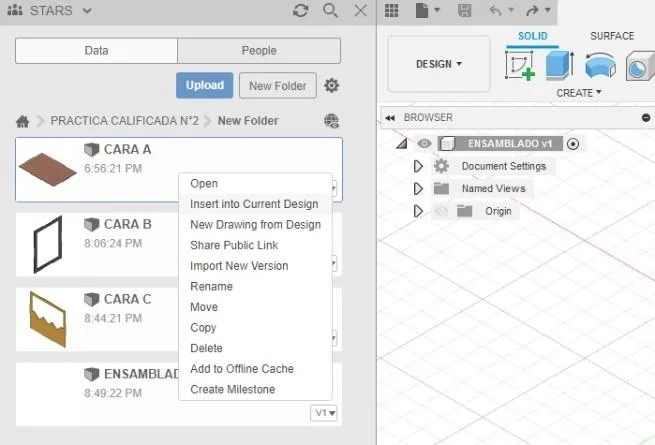Image resolution: width=655 pixels, height=445 pixels.
Task: Open the STARS team dropdown
Action: point(87,11)
